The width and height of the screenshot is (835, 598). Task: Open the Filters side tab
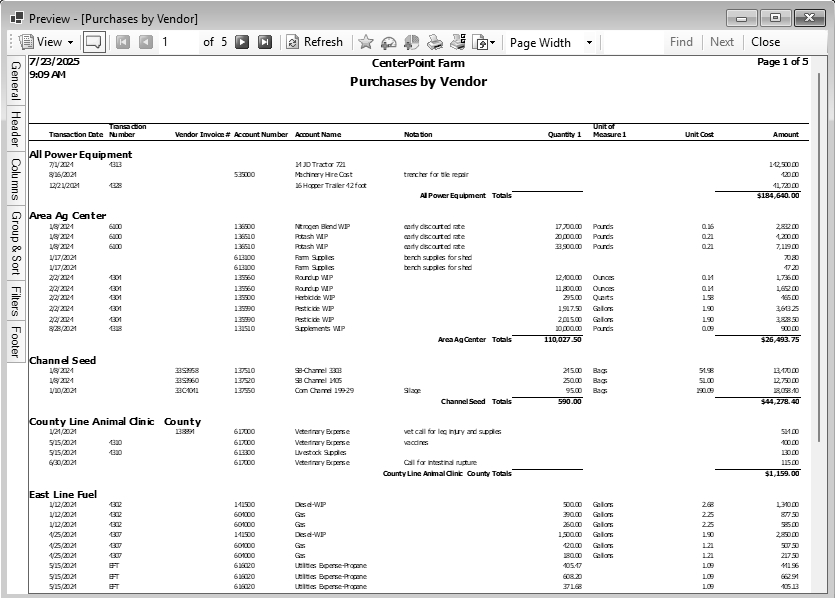(15, 301)
